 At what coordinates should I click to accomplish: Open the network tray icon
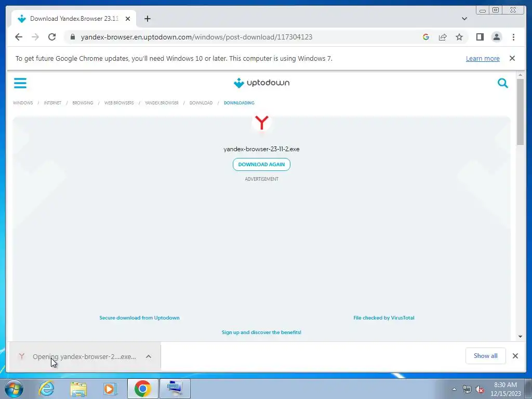click(467, 390)
